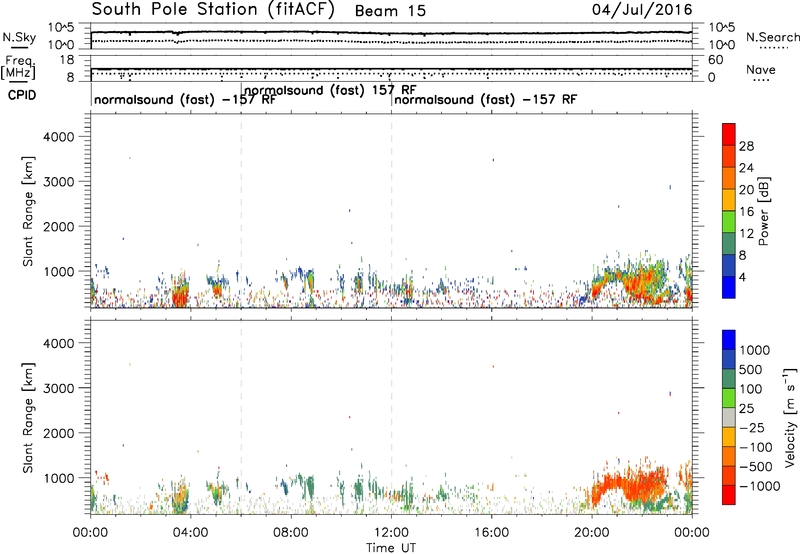Click the "18" frequency axis tick label

click(x=67, y=60)
